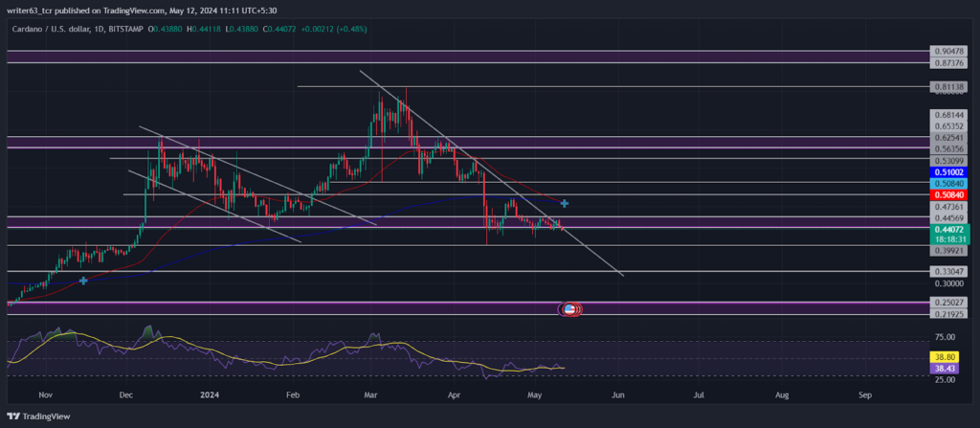Click the dark blue 0.51002 price label

949,171
